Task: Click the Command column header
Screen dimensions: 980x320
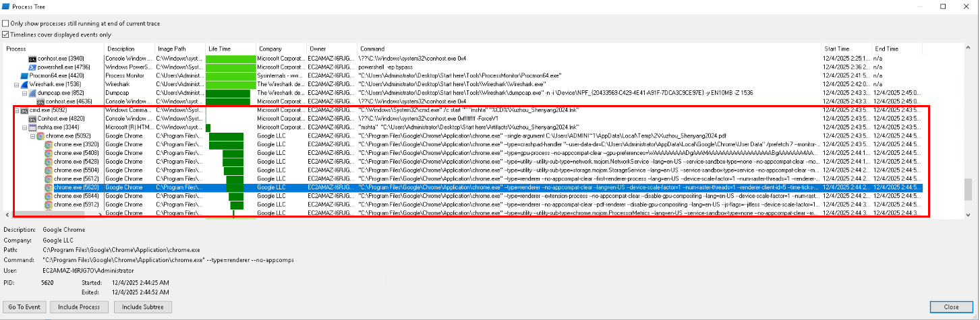Action: click(x=589, y=49)
